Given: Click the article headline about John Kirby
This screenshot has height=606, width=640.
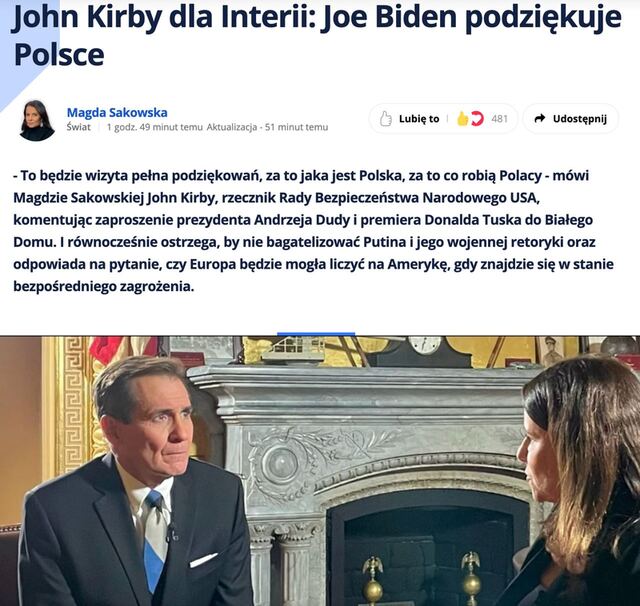Looking at the screenshot, I should click(317, 36).
